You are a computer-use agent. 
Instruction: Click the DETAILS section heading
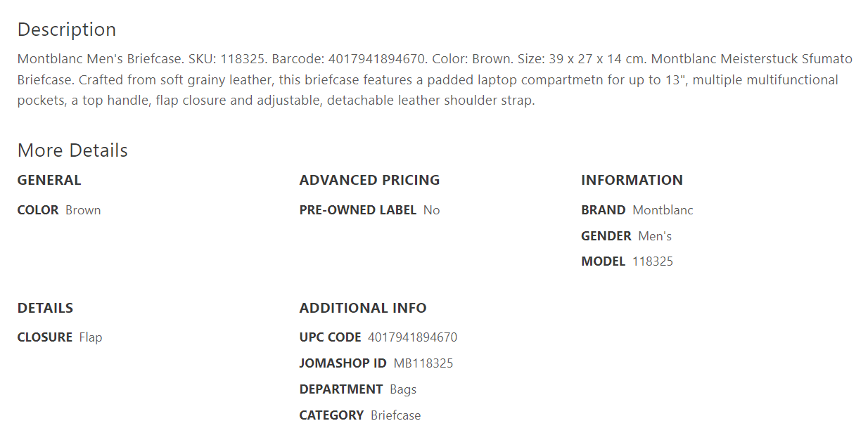[45, 308]
